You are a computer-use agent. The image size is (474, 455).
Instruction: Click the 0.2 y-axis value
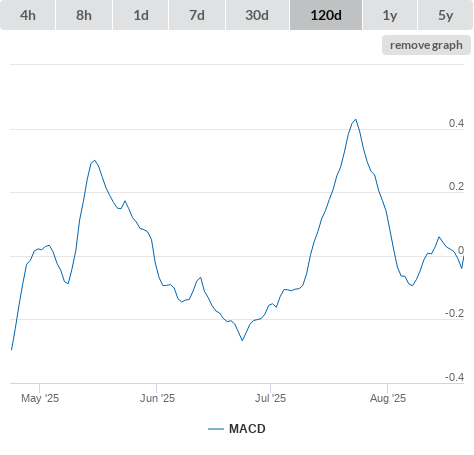(x=456, y=186)
